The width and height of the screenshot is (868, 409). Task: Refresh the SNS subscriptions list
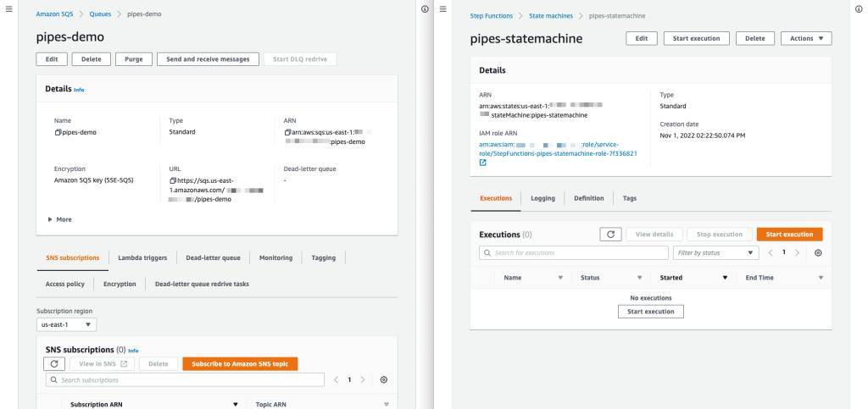tap(54, 363)
